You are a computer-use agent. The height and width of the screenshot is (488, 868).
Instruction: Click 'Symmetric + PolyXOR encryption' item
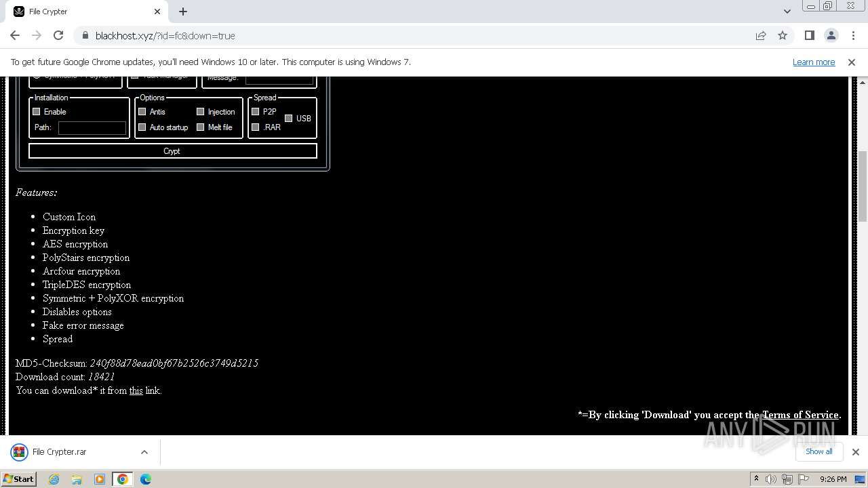(113, 298)
